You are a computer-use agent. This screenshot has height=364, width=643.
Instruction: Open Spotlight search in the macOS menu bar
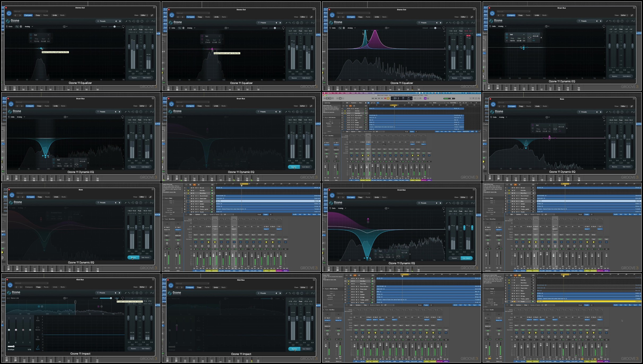click(x=463, y=93)
